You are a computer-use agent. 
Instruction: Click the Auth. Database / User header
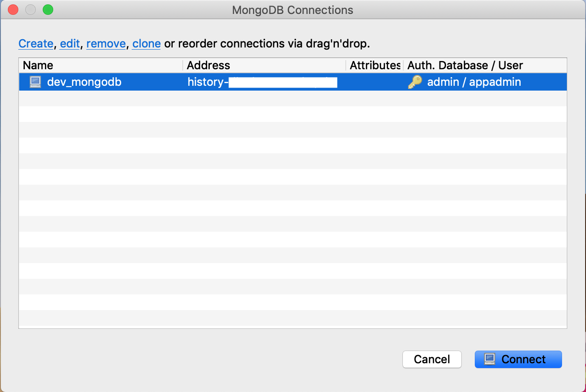(485, 65)
